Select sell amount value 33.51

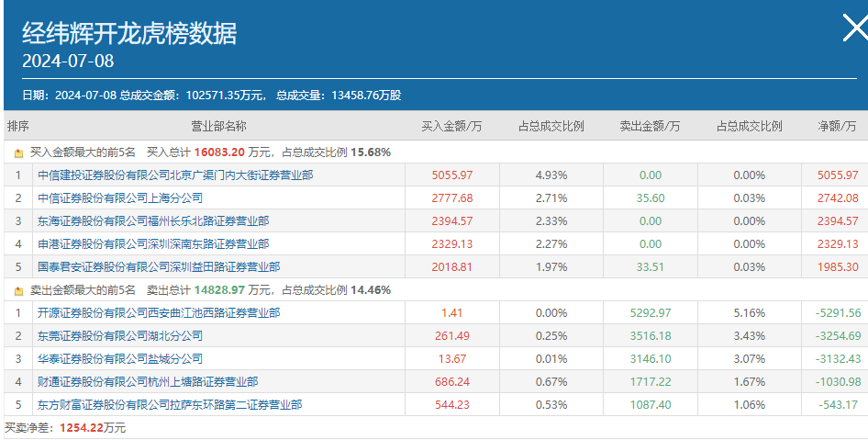(x=651, y=267)
